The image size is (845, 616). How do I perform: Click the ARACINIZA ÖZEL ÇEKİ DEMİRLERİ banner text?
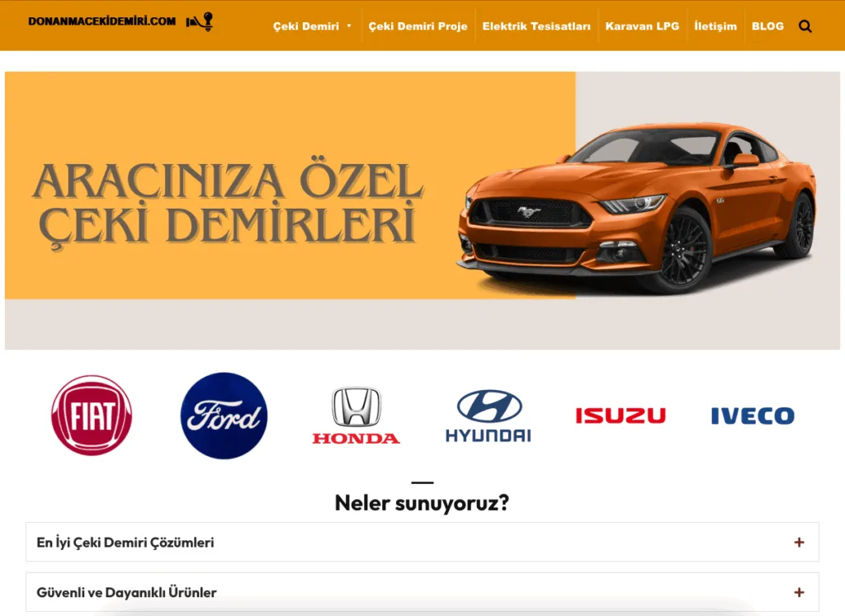click(x=227, y=205)
